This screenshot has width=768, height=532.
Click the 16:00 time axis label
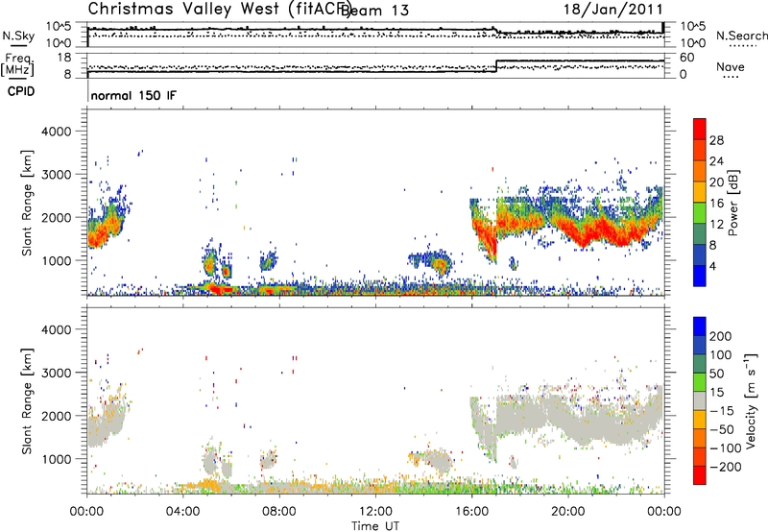(471, 512)
